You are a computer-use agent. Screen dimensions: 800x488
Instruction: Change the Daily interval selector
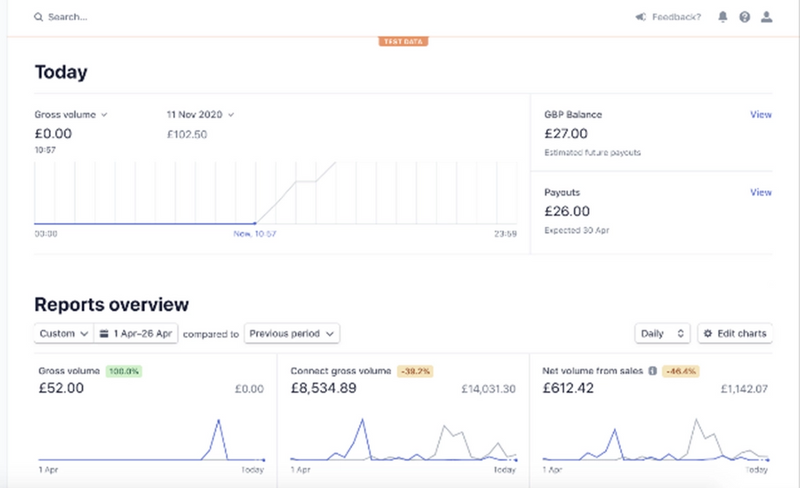tap(662, 333)
